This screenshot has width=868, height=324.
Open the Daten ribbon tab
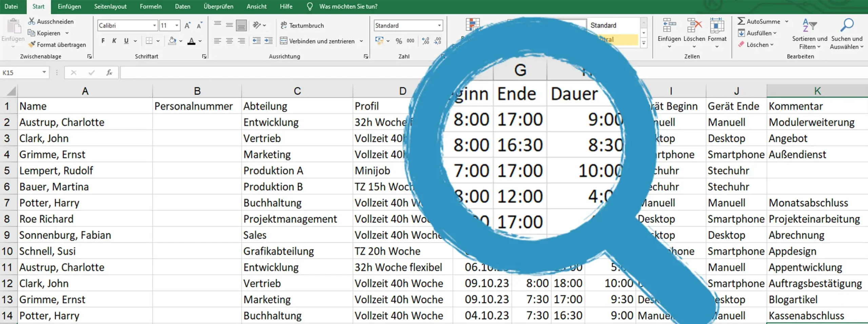pyautogui.click(x=182, y=6)
